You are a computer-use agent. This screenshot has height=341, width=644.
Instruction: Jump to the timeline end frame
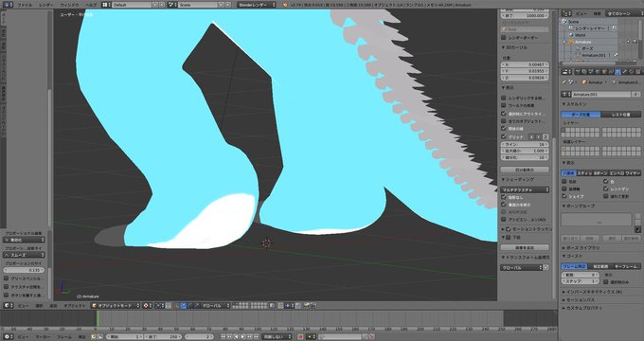tap(256, 337)
